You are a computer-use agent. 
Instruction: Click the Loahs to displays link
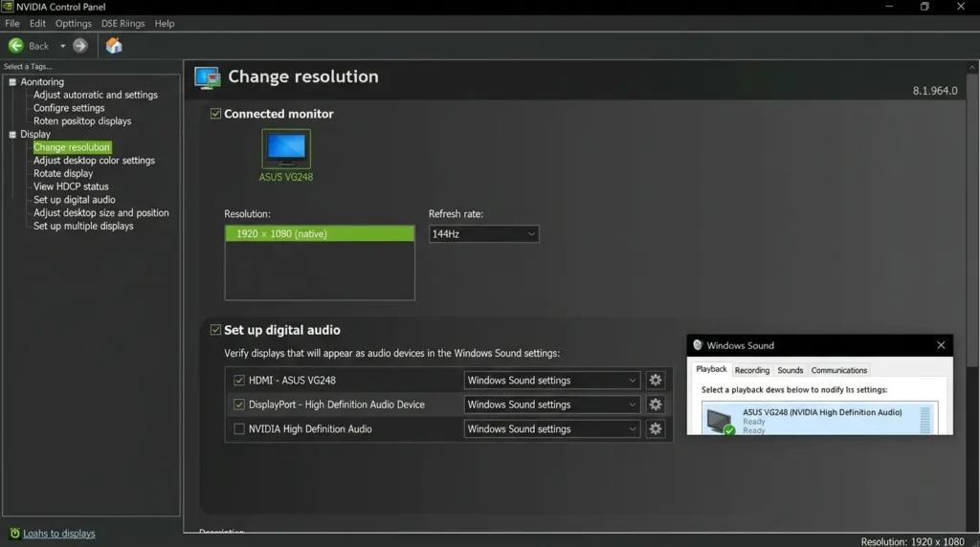59,534
